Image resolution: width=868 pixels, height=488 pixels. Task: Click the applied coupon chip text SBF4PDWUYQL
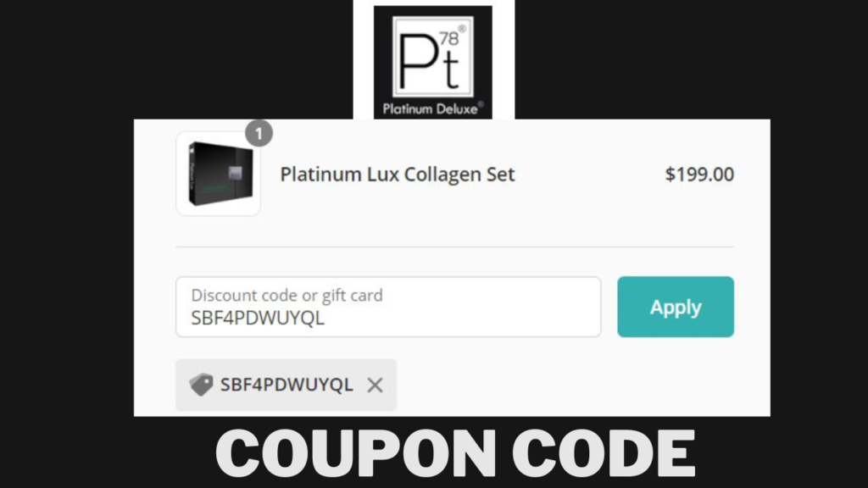point(287,385)
